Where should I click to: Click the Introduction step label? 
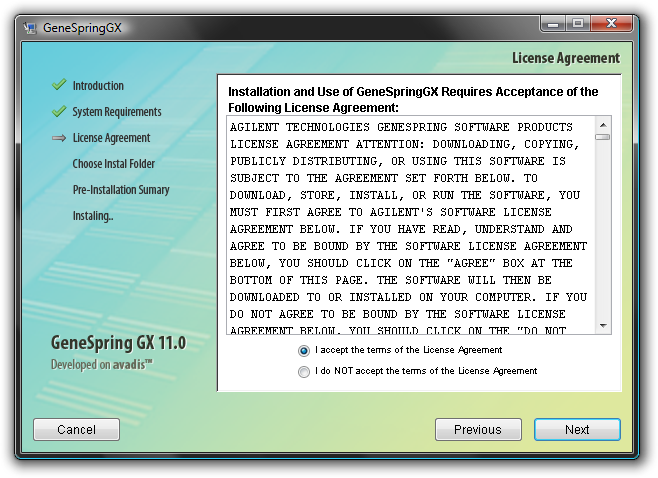[x=98, y=86]
